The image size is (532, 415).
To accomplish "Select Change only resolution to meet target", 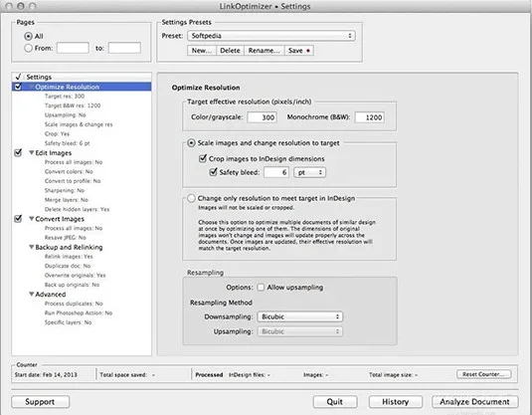I will 191,198.
